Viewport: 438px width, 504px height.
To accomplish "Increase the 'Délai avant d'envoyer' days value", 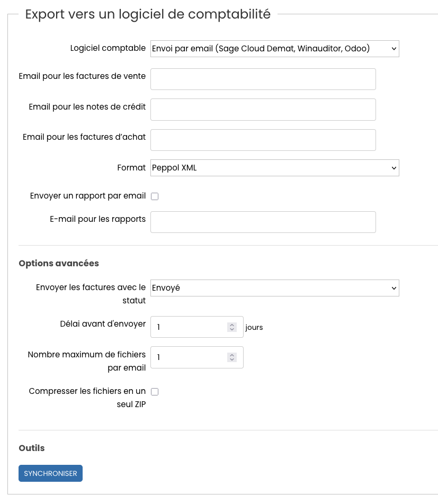I will point(232,325).
